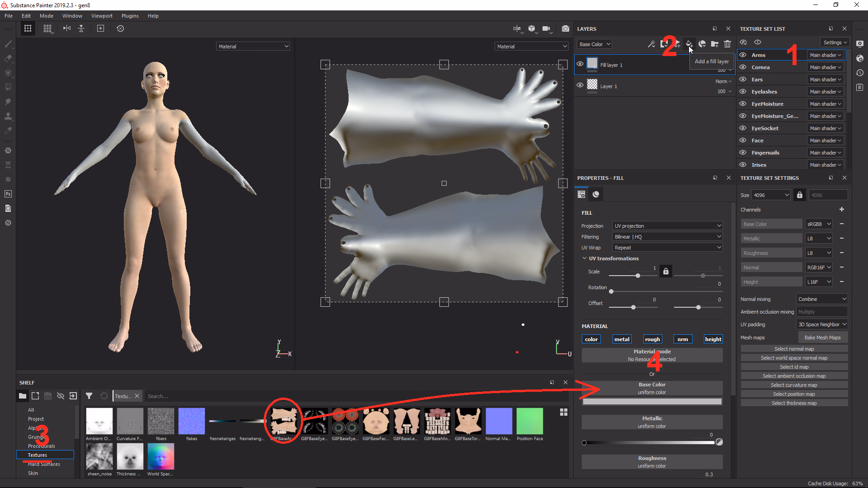Open left viewport Material dropdown
The image size is (868, 488).
(x=253, y=46)
